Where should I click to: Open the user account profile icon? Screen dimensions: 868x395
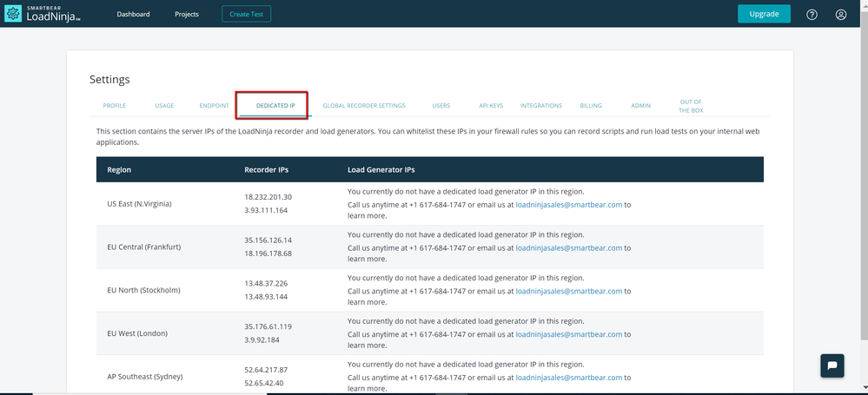[840, 14]
